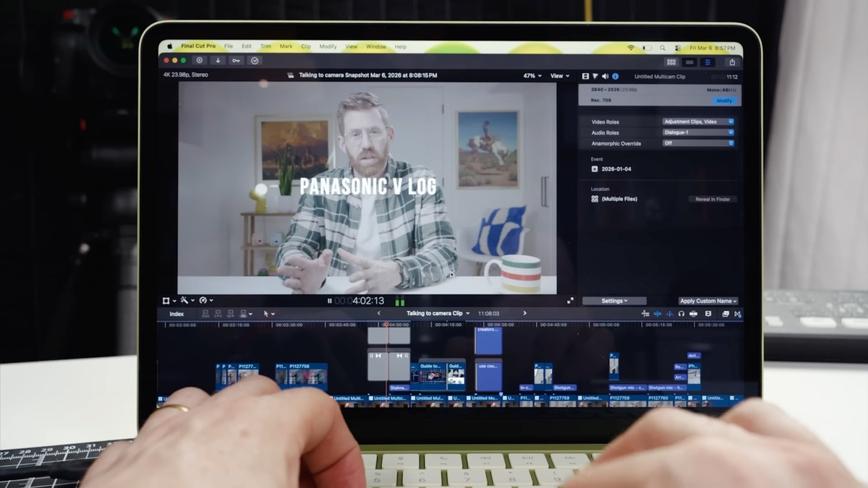Viewport: 868px width, 488px height.
Task: Toggle the Browser panel grid icon
Action: coord(671,62)
